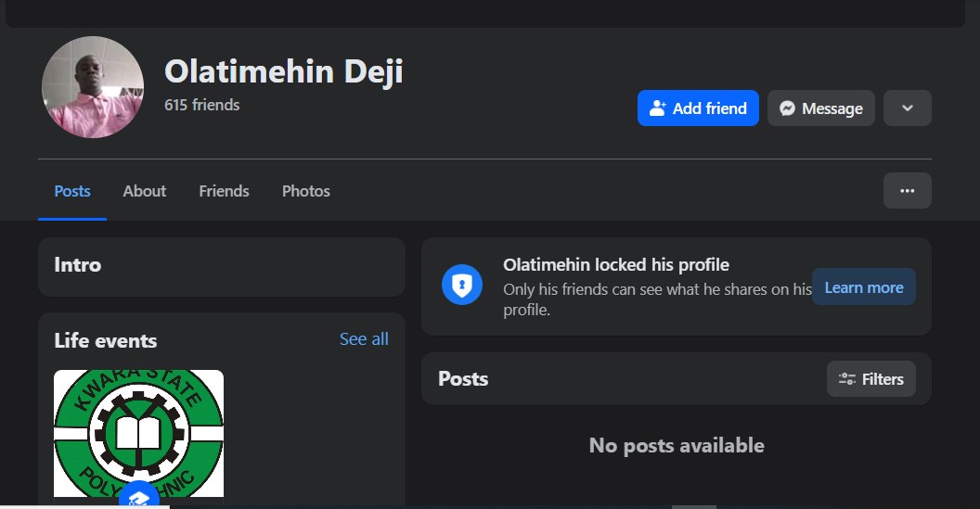
Task: Open the Friends tab
Action: (x=224, y=191)
